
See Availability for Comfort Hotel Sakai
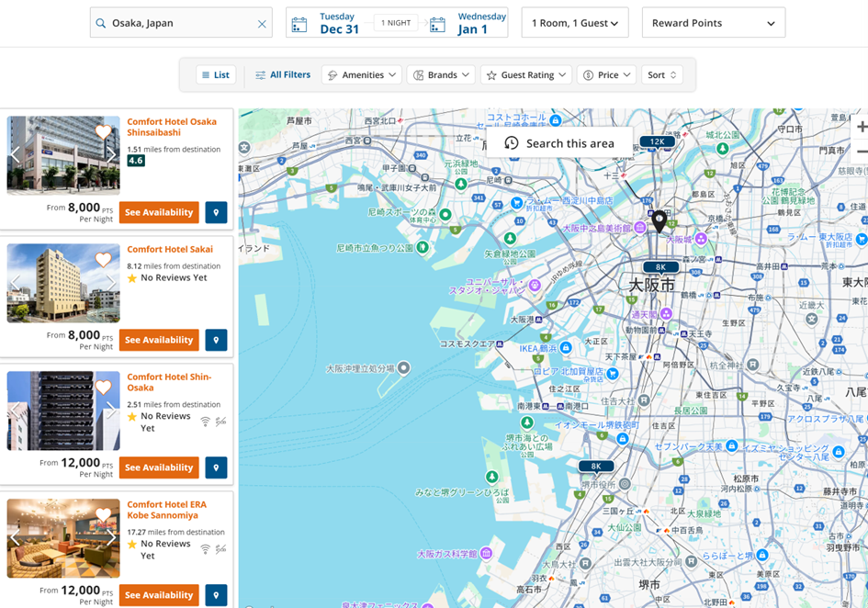click(x=159, y=340)
